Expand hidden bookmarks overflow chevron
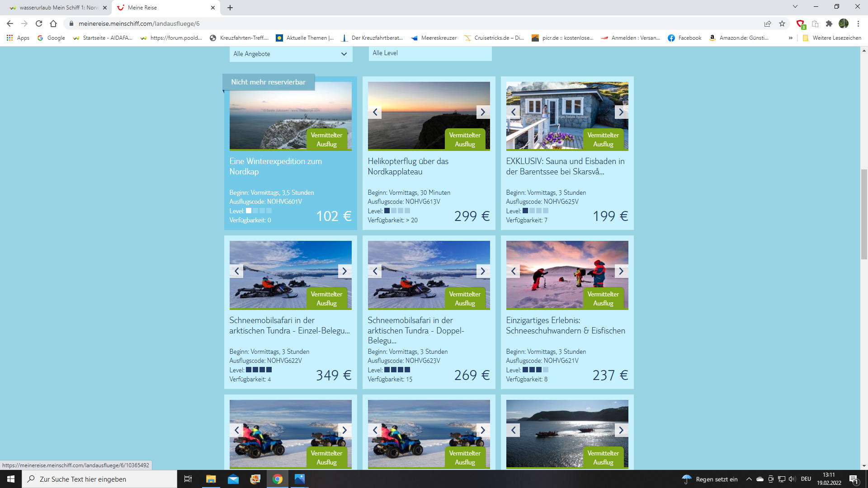 pos(791,38)
